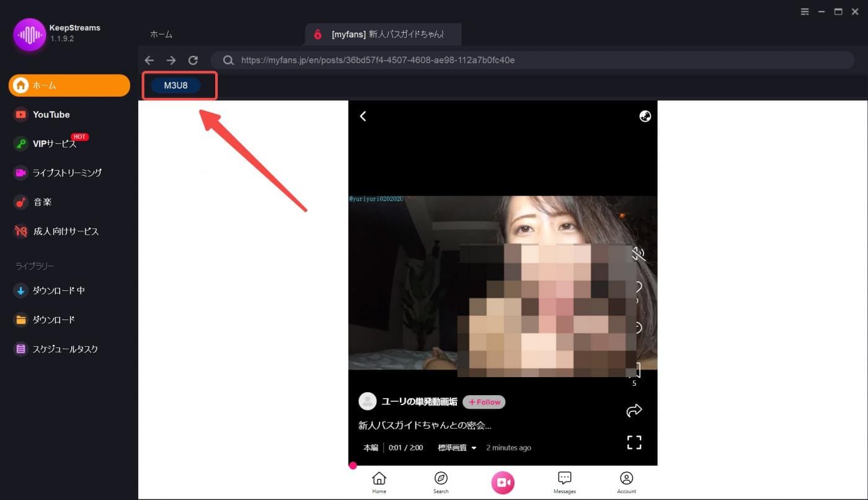Image resolution: width=868 pixels, height=500 pixels.
Task: Open the 成人向けサービス section
Action: click(x=62, y=231)
